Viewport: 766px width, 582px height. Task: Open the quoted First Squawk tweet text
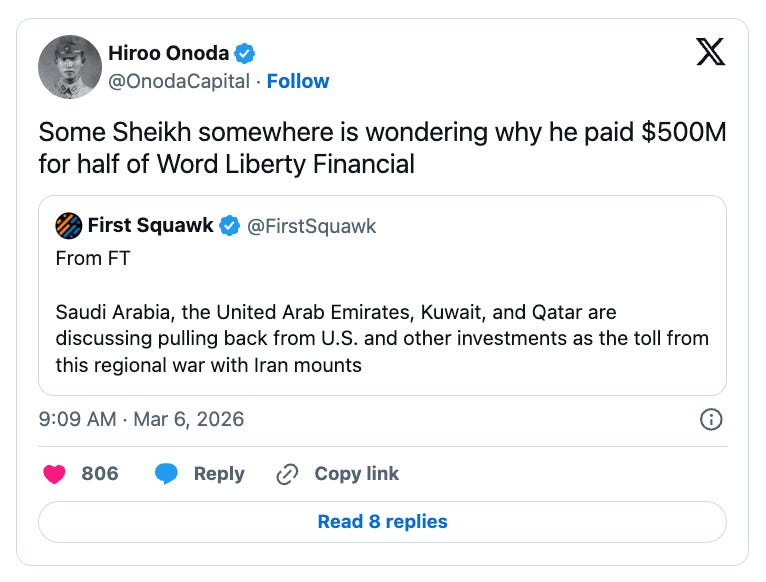pyautogui.click(x=382, y=338)
